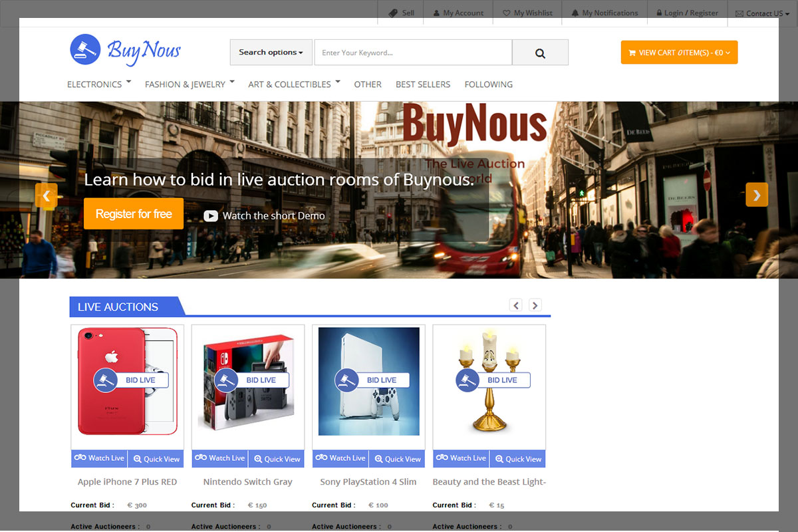
Task: Open the Following page
Action: point(489,84)
